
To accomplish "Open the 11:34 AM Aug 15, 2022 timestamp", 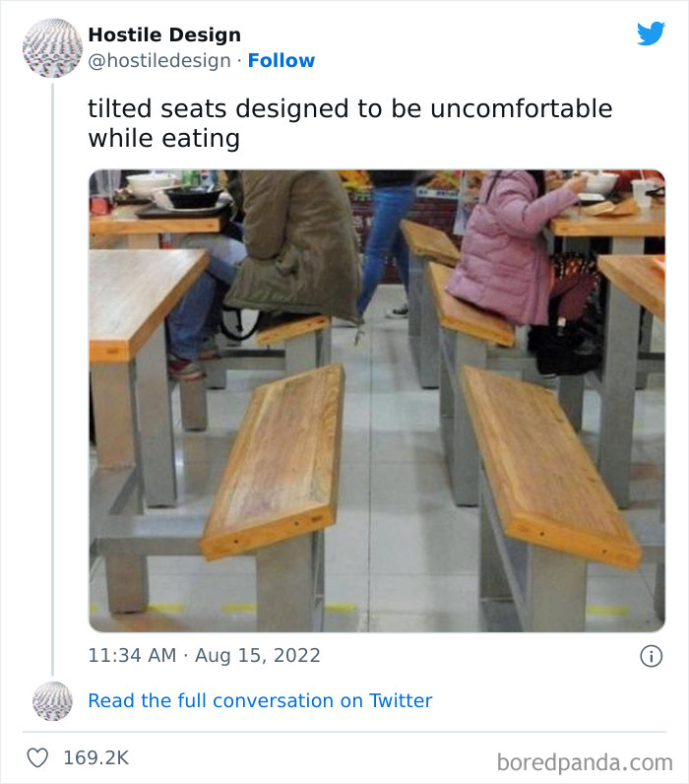I will coord(205,656).
